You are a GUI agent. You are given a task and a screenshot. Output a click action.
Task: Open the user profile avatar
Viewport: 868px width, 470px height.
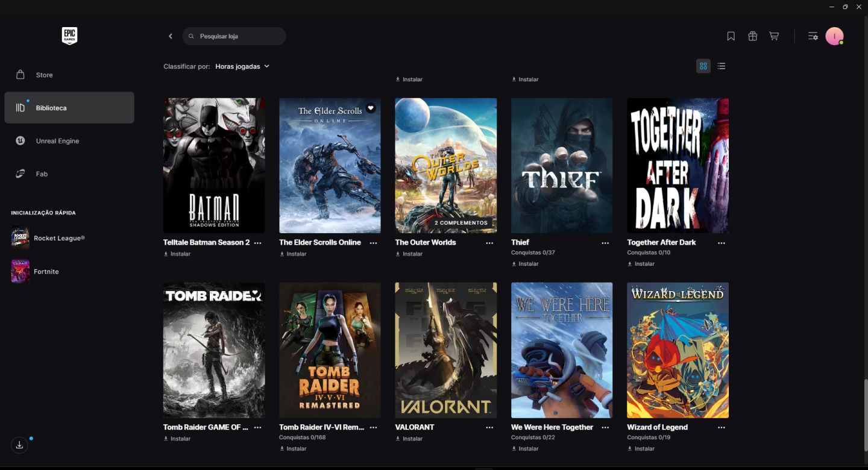click(834, 36)
